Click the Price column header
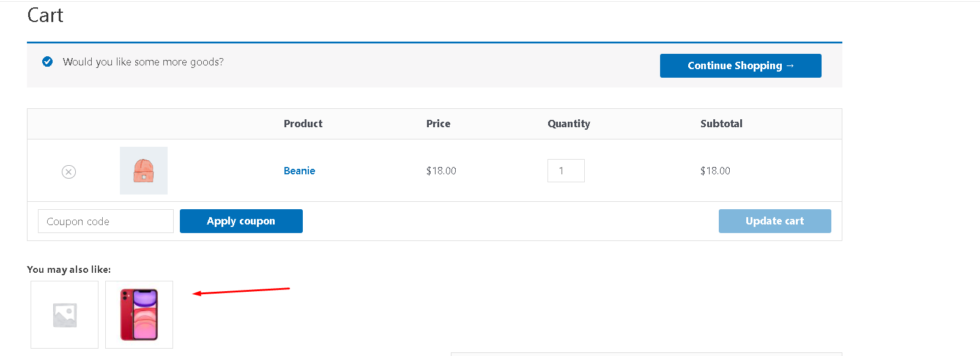 click(x=438, y=124)
